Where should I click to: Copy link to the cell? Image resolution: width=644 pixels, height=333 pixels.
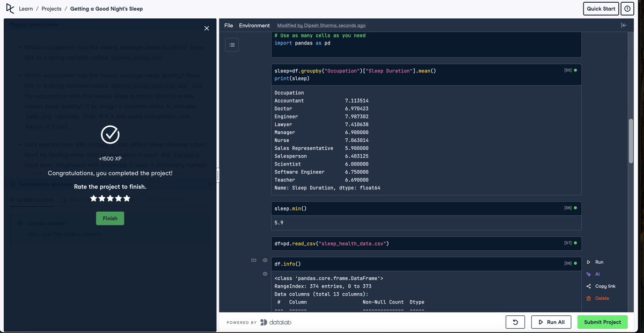pos(601,286)
